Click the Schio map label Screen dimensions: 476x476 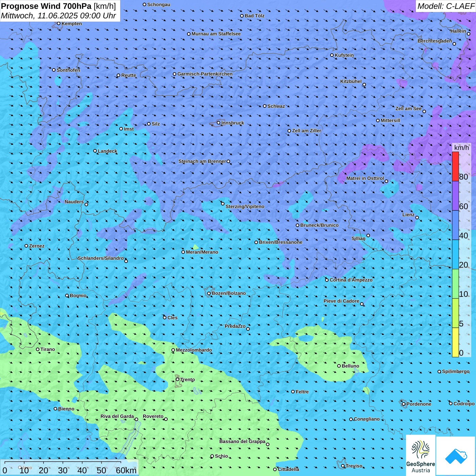(221, 456)
